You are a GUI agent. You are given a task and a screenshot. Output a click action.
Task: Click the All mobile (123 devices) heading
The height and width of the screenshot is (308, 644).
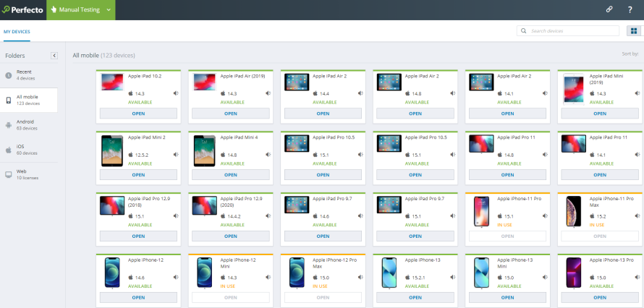[104, 56]
